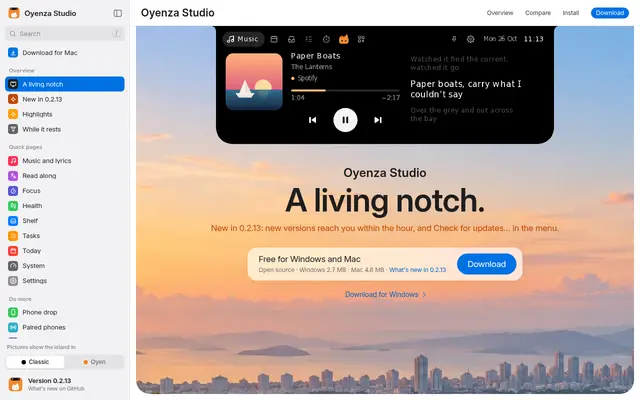Open Focus quick page
Screen dimensions: 640x400
[64, 191]
